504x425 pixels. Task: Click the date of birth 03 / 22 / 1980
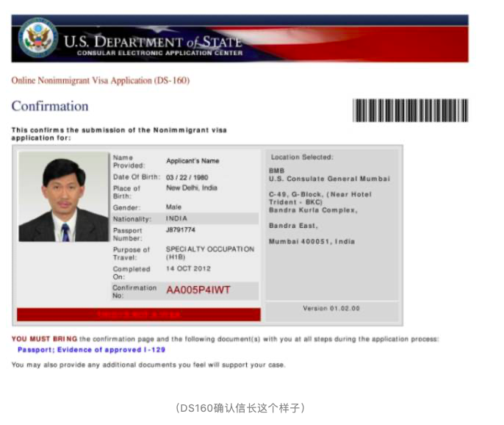tap(188, 177)
